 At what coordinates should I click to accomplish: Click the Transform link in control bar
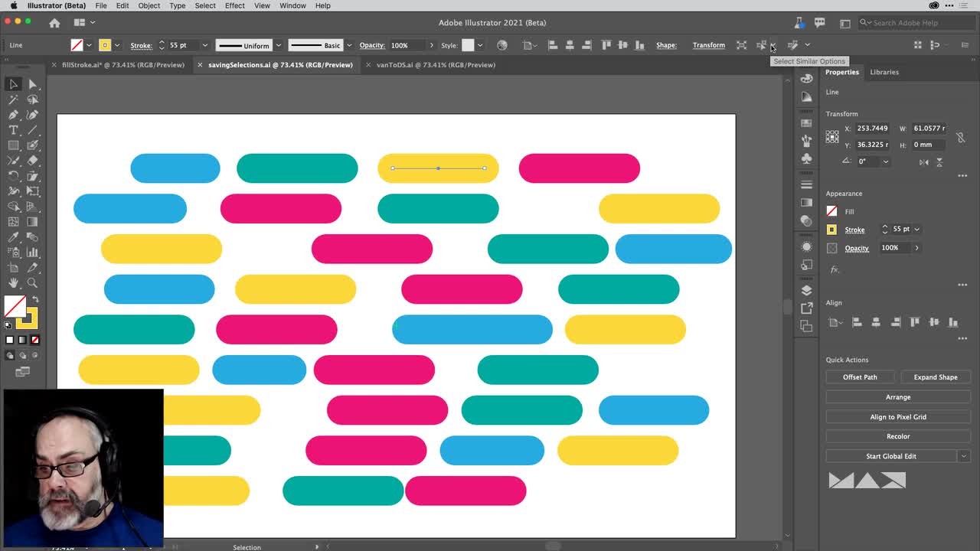[x=709, y=45]
